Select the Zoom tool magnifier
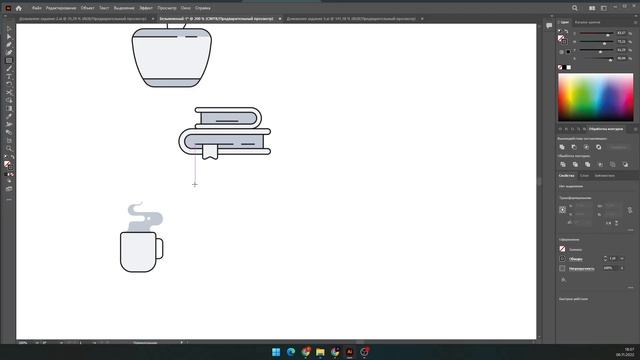The height and width of the screenshot is (360, 640). point(9,149)
